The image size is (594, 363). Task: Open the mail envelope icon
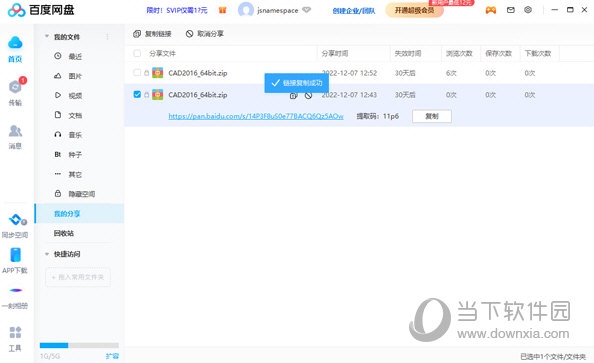(x=511, y=10)
